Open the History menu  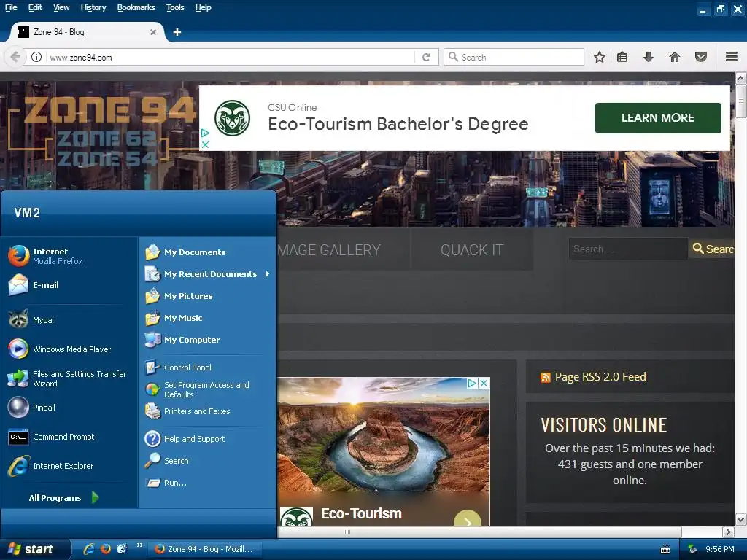point(93,7)
